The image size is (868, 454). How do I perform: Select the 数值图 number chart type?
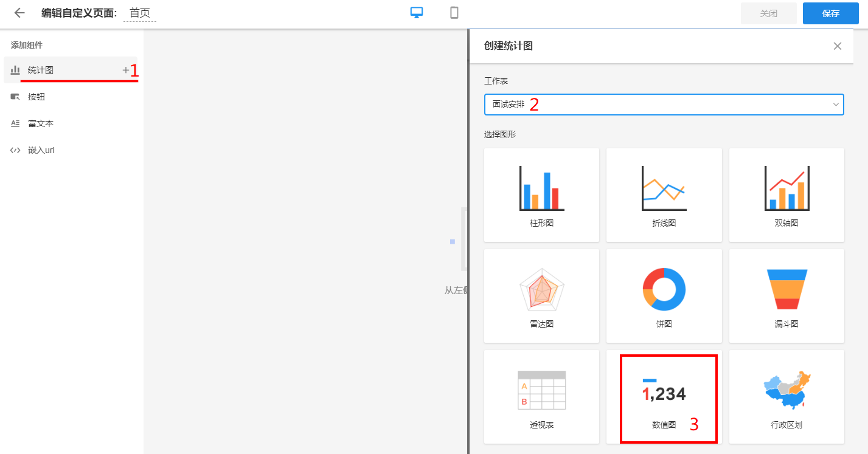pyautogui.click(x=664, y=396)
